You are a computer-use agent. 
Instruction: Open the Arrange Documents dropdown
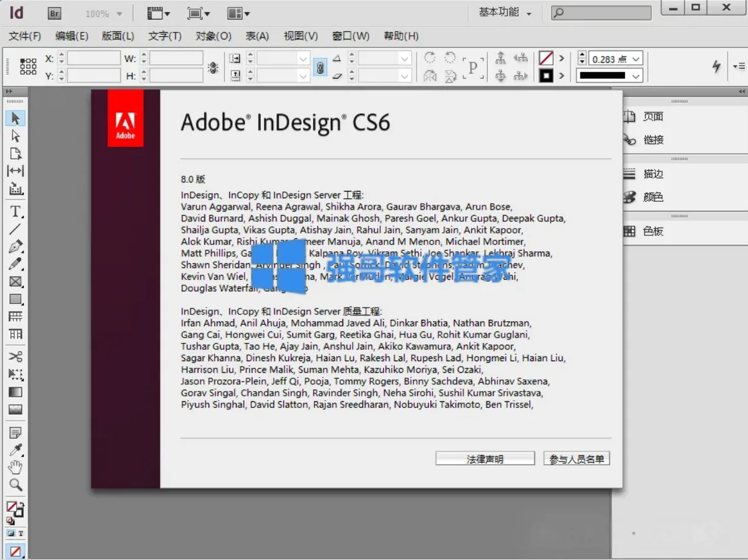(238, 13)
